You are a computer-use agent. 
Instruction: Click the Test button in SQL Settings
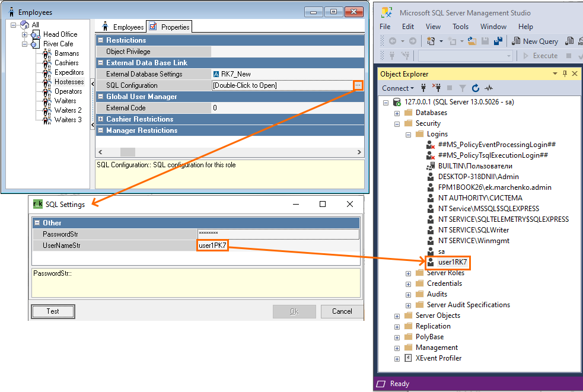(x=53, y=311)
